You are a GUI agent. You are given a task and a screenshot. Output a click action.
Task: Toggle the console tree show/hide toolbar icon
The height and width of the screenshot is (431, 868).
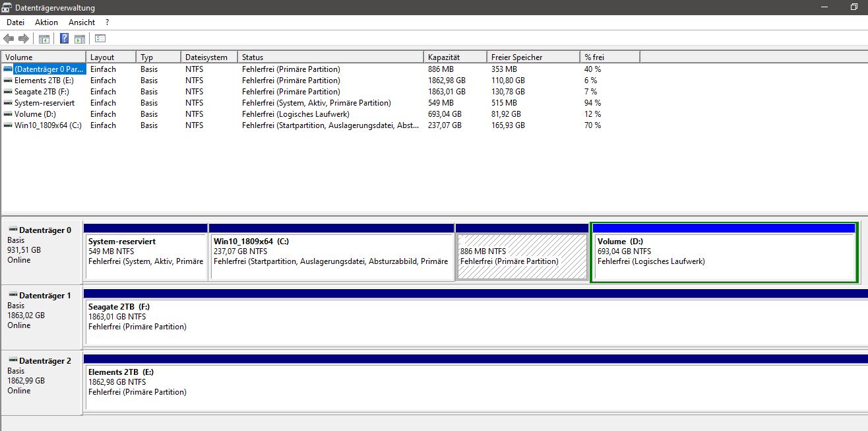[44, 39]
